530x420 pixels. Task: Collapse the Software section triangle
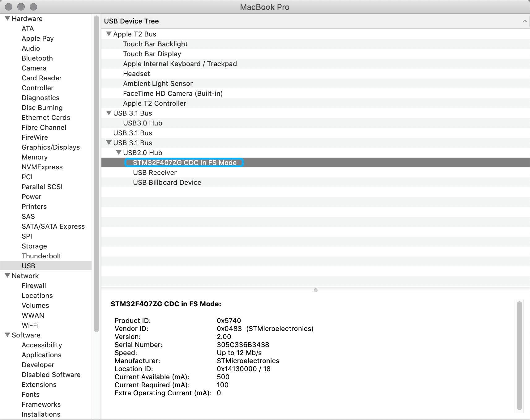tap(7, 335)
